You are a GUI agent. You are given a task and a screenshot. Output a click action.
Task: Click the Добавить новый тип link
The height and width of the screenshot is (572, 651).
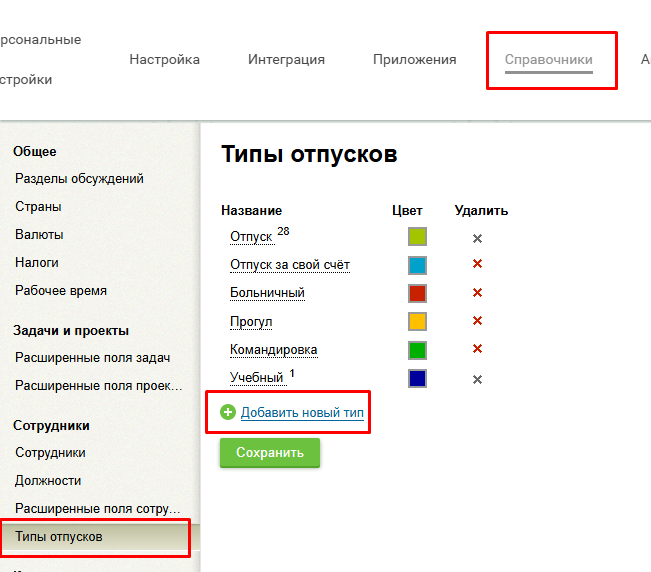[x=302, y=413]
